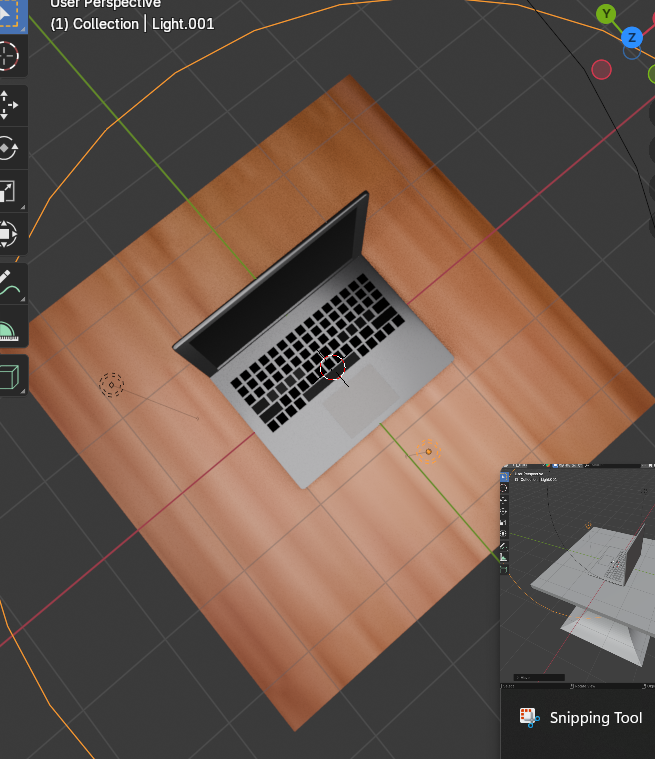Select the laptop model in viewport
655x759 pixels.
pos(314,342)
